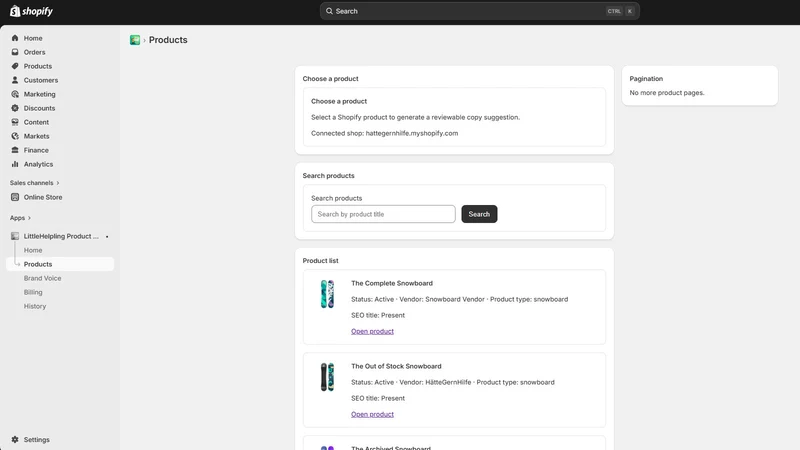
Task: Open the History page
Action: [x=35, y=306]
